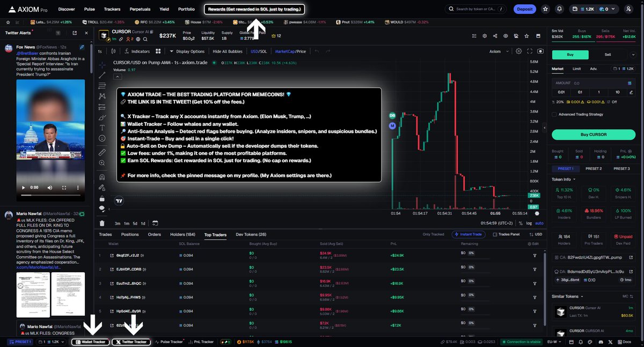Open the Discover menu

tap(67, 9)
